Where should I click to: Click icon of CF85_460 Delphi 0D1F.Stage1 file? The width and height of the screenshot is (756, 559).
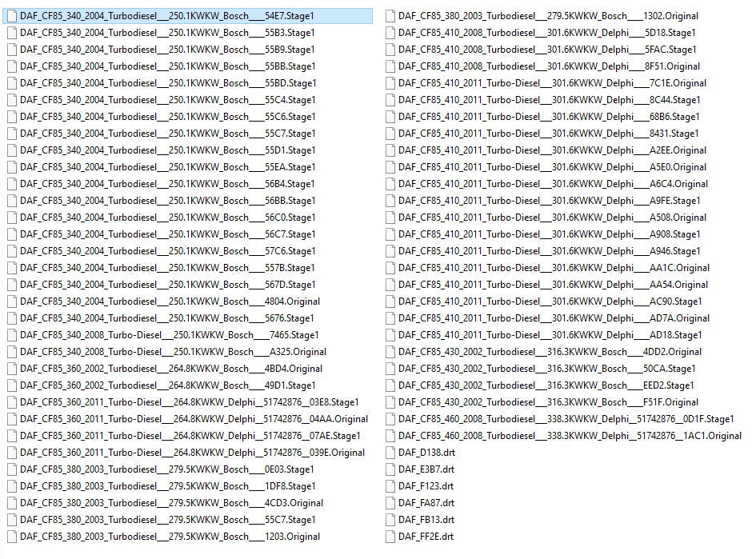[x=390, y=419]
